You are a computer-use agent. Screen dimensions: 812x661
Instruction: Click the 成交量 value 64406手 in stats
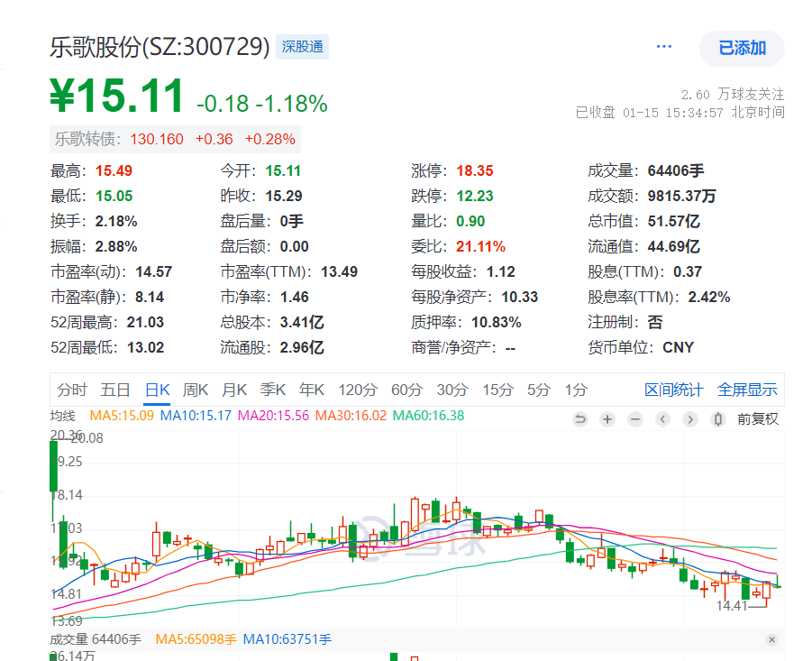point(676,171)
